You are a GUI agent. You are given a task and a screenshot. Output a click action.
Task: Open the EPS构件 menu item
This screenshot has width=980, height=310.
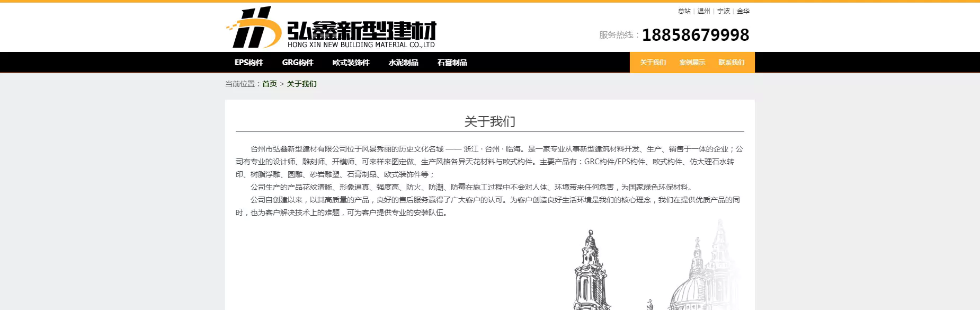[249, 63]
